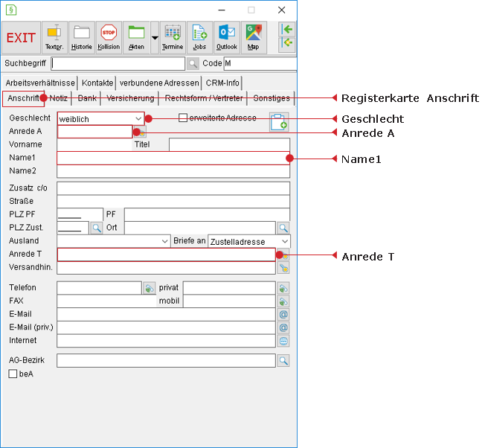Screen dimensions: 482x448
Task: Switch to the Bank tab
Action: 87,98
